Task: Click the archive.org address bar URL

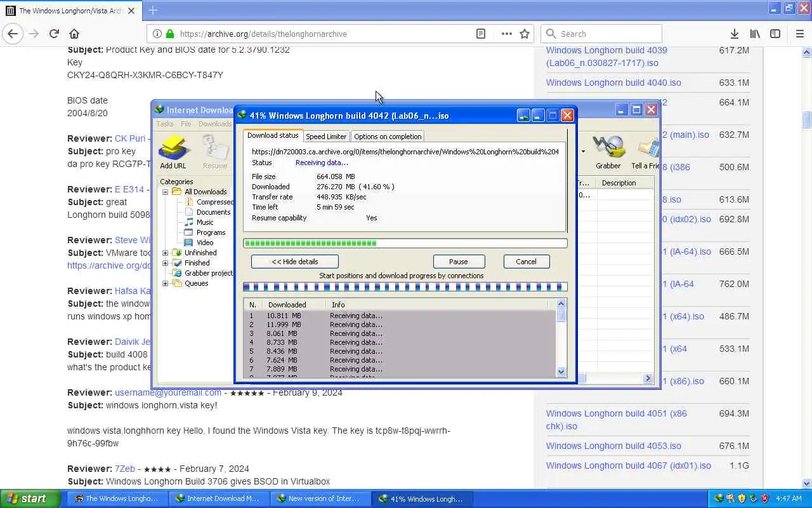Action: click(263, 34)
